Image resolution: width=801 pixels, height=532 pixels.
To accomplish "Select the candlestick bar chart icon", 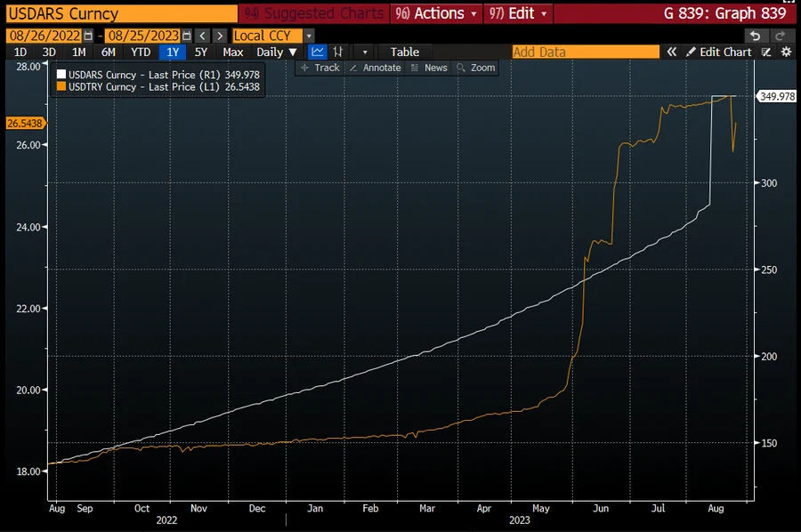I will [x=337, y=52].
